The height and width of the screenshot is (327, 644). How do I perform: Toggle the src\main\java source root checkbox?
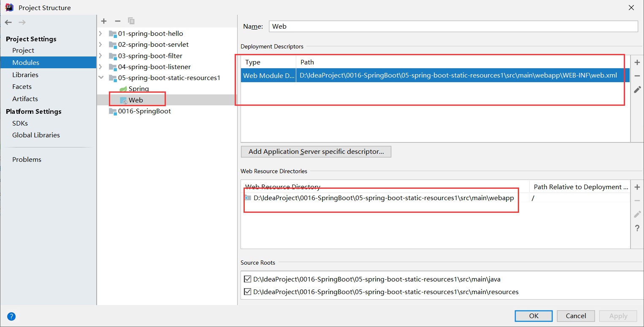(x=248, y=279)
